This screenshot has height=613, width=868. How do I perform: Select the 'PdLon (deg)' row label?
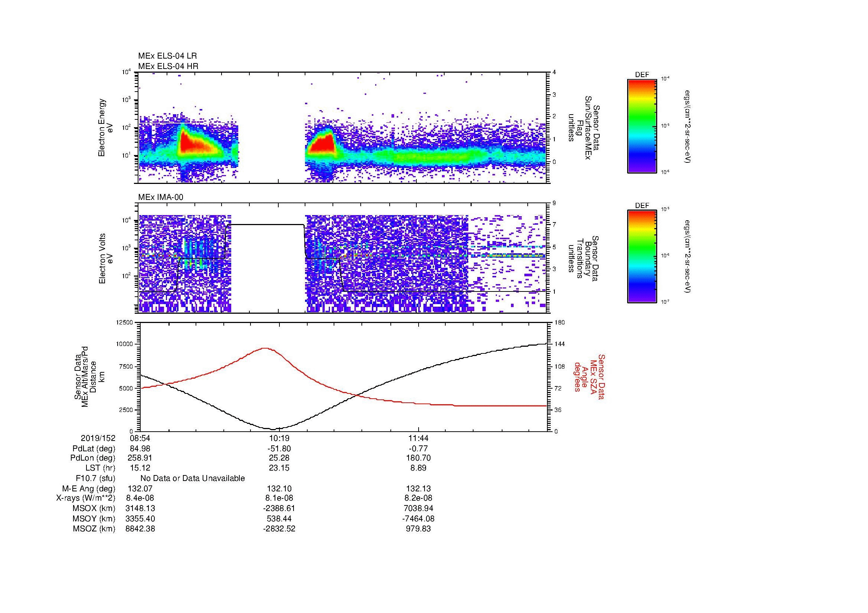pos(93,458)
